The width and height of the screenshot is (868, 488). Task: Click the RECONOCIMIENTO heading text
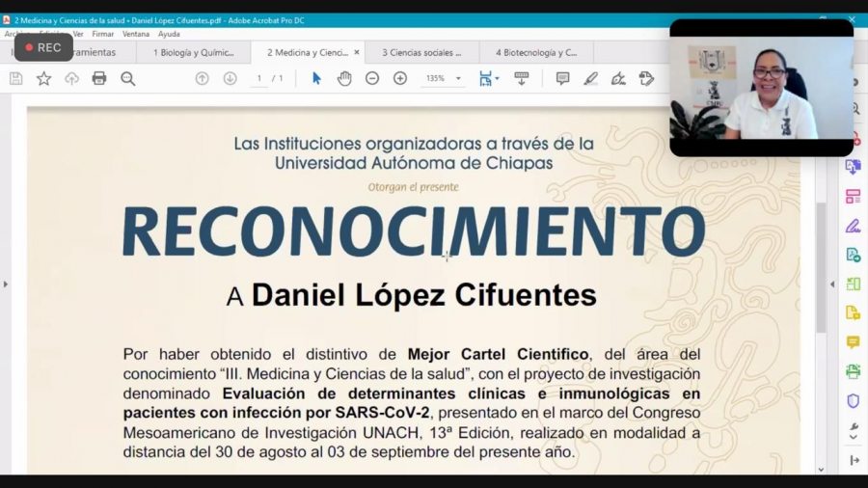[414, 231]
